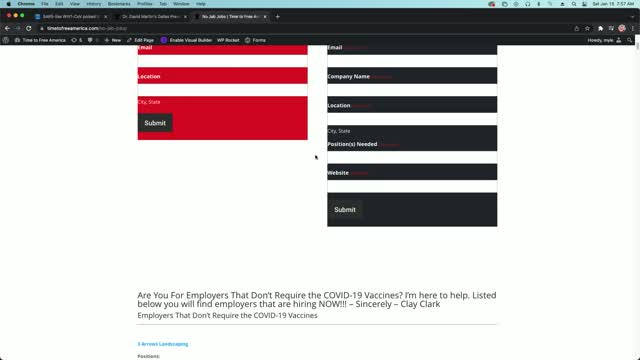Close the Dr. David Martin tab
Image resolution: width=640 pixels, height=360 pixels.
click(x=185, y=17)
